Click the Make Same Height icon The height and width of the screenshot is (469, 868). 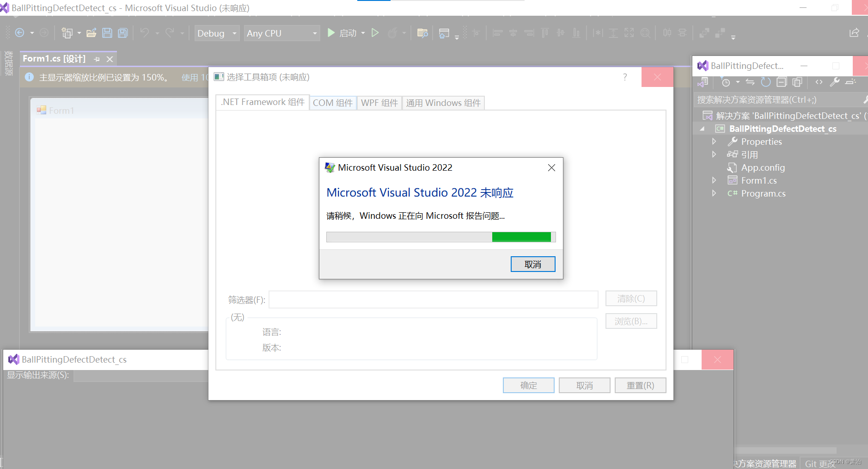coord(613,33)
